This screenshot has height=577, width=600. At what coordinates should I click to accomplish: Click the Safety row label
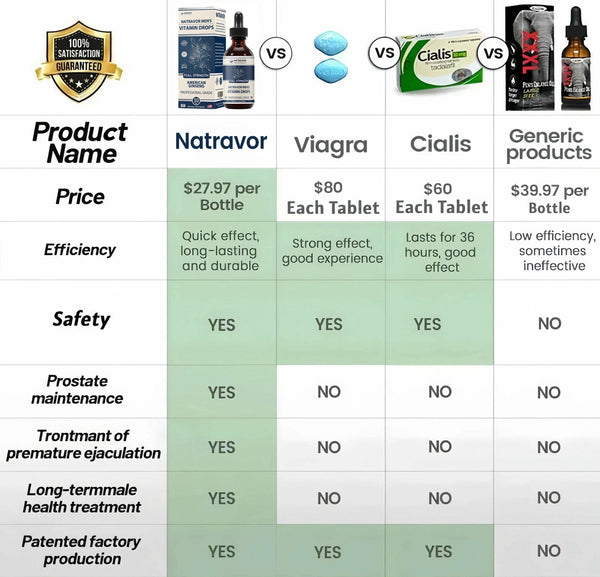pyautogui.click(x=81, y=319)
